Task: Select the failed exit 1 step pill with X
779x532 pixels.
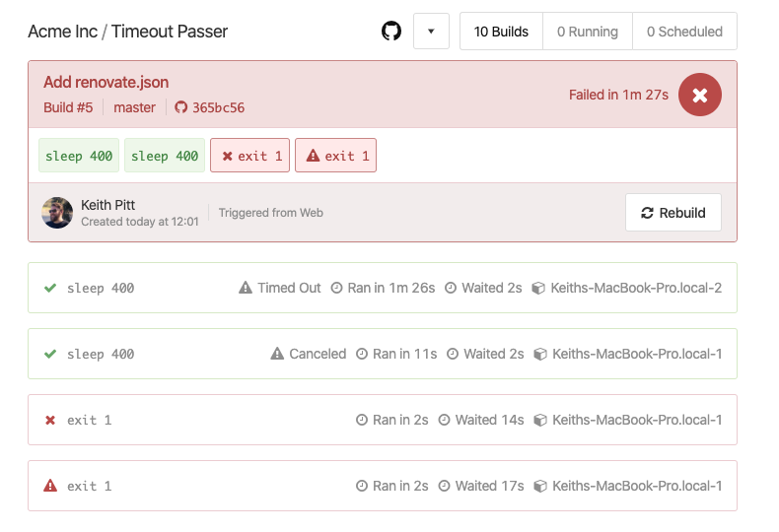Action: (250, 156)
